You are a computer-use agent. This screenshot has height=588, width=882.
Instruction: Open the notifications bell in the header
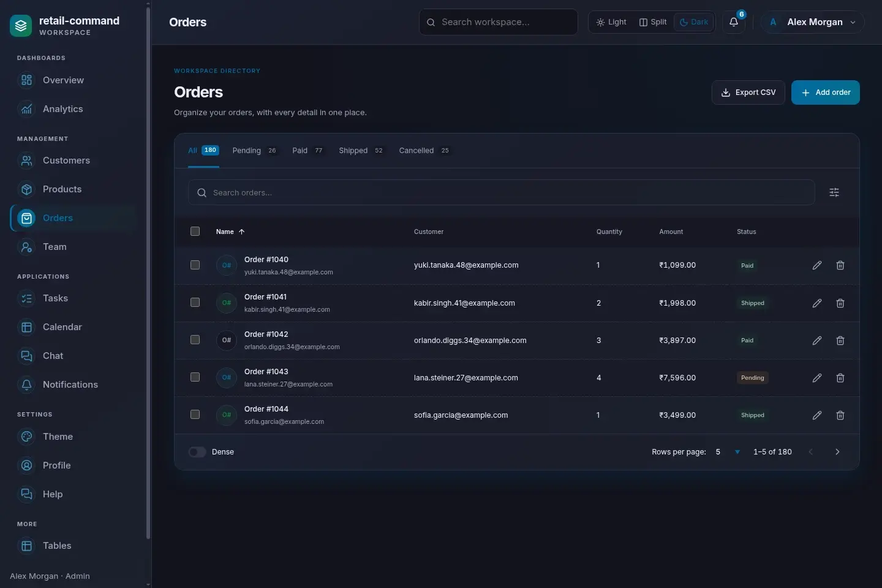coord(733,22)
